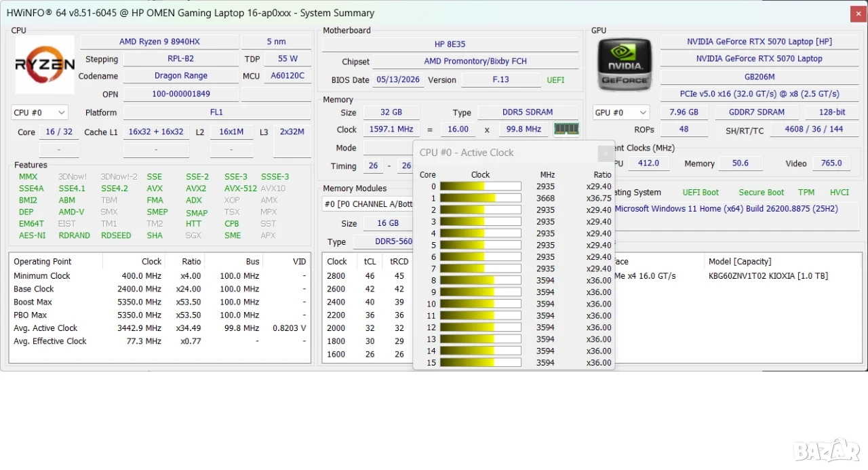Close the CPU #0 Active Clock popup
The width and height of the screenshot is (868, 470).
606,153
